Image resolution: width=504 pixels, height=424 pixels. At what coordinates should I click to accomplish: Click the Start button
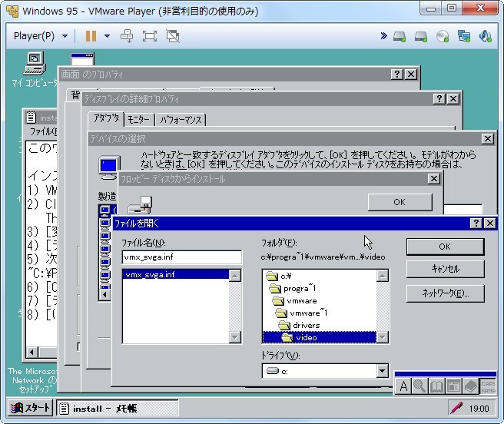[30, 408]
